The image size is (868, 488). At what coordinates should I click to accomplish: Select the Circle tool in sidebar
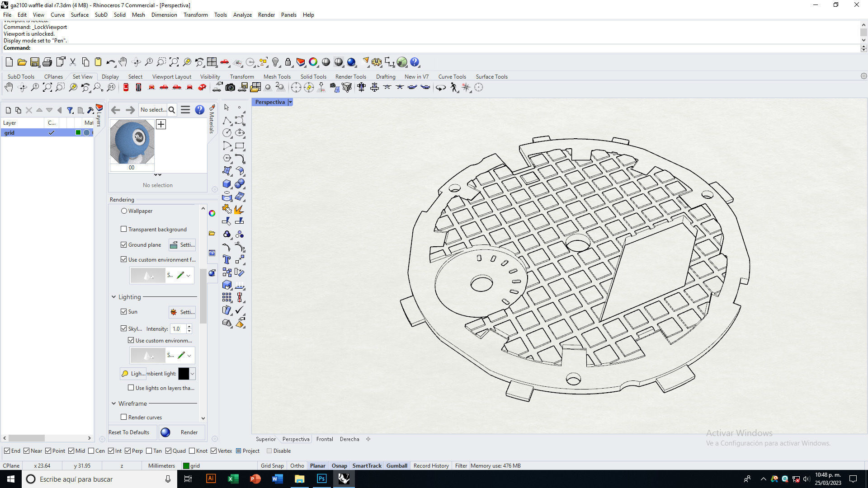227,133
